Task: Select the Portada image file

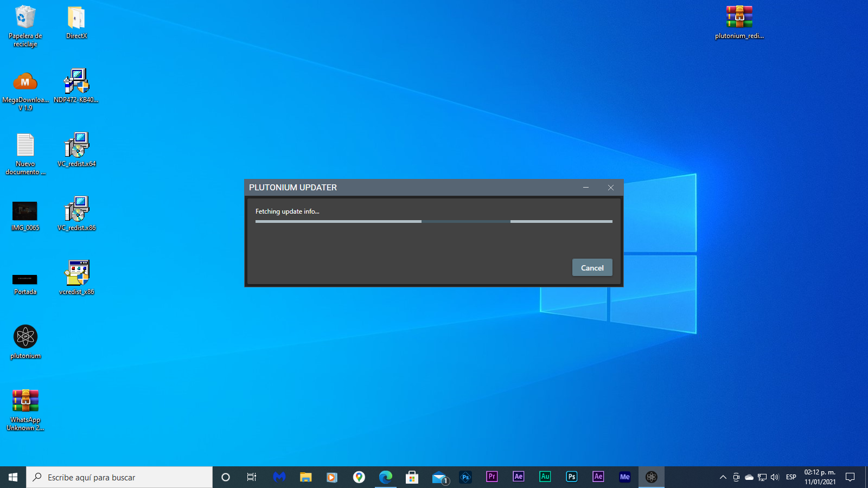Action: [25, 284]
